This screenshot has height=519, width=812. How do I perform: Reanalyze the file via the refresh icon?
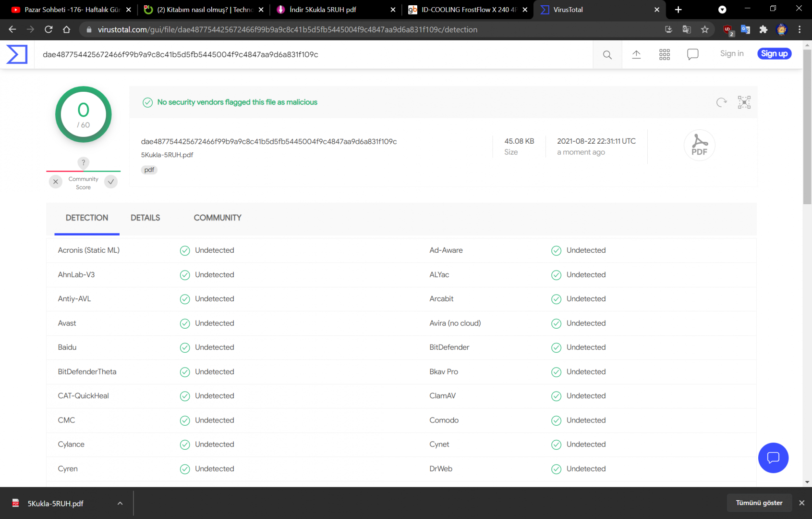[721, 102]
